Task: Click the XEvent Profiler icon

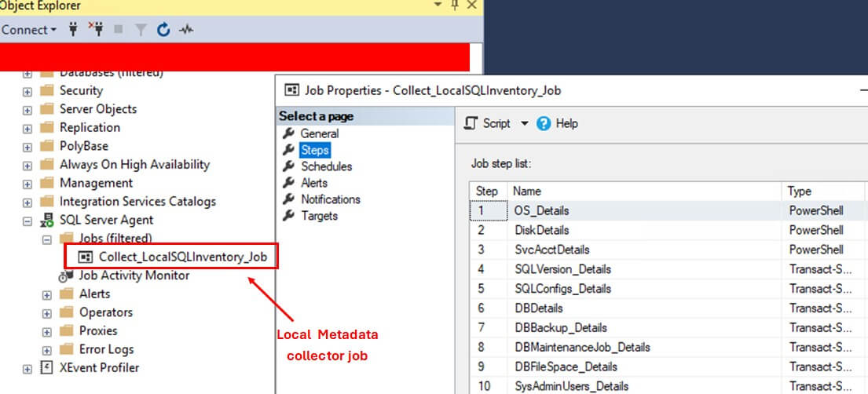Action: tap(47, 367)
